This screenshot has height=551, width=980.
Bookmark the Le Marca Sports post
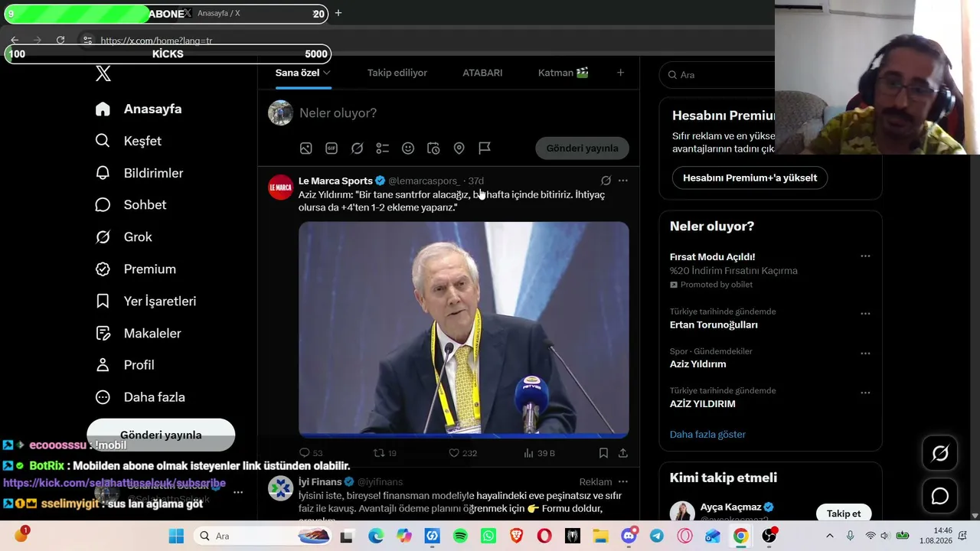point(603,453)
